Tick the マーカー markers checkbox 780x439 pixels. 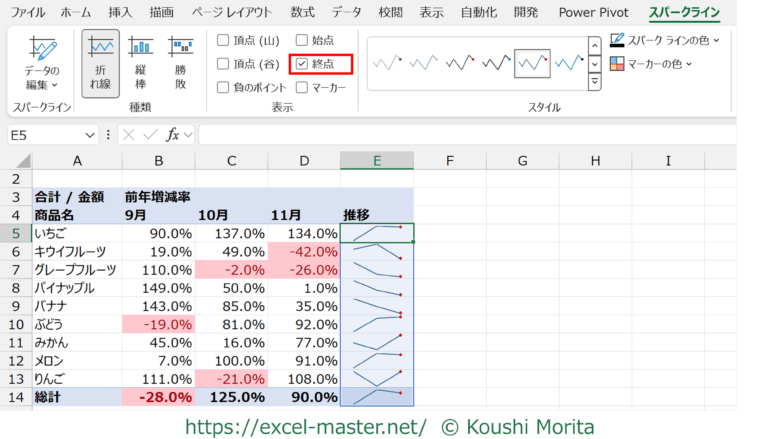[x=301, y=87]
